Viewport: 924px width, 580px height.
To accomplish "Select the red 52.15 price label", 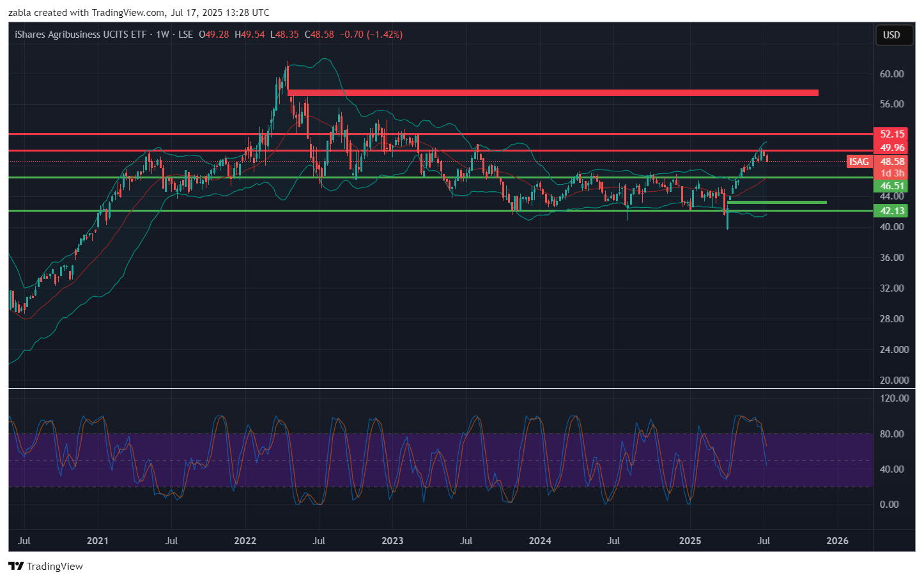I will [891, 134].
